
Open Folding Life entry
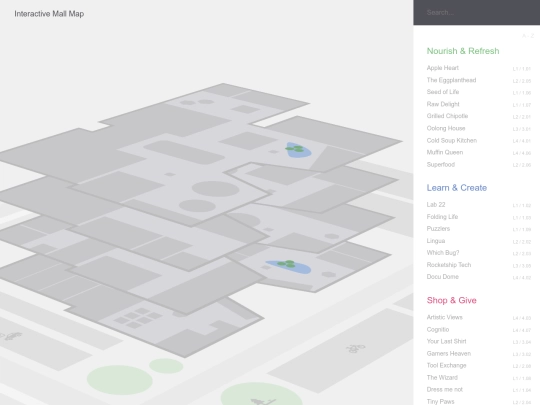coord(479,217)
